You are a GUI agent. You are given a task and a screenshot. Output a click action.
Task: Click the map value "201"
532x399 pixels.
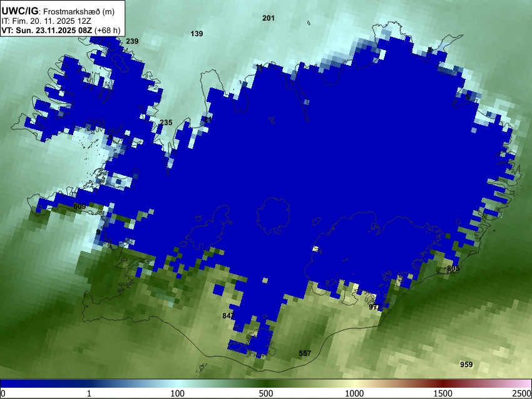269,18
